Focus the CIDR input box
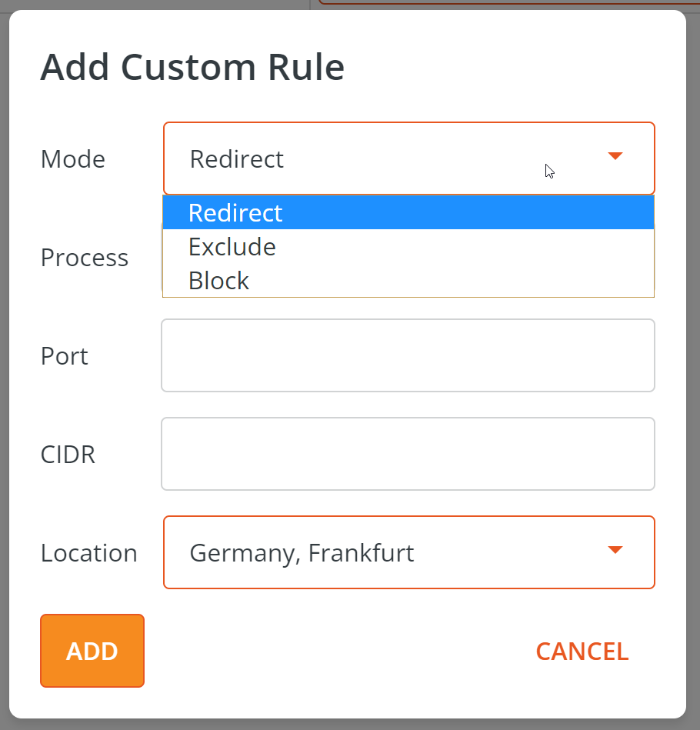Screen dimensions: 700x730 [x=408, y=454]
